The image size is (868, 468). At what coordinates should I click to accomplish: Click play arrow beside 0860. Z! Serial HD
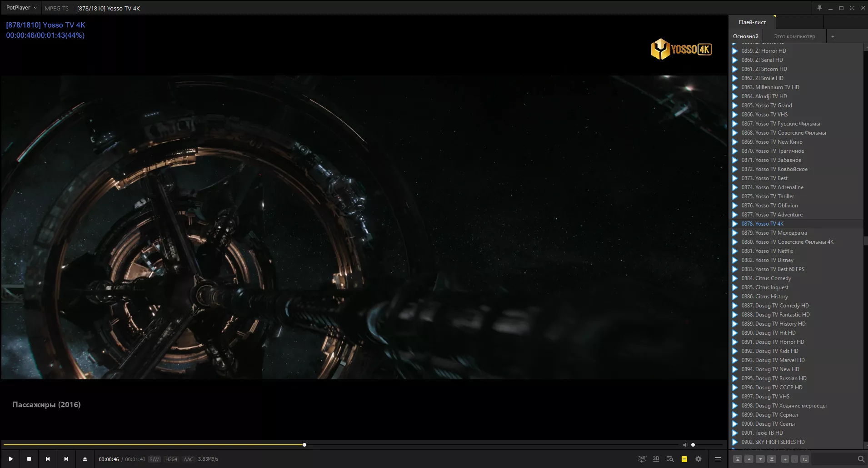coord(735,60)
